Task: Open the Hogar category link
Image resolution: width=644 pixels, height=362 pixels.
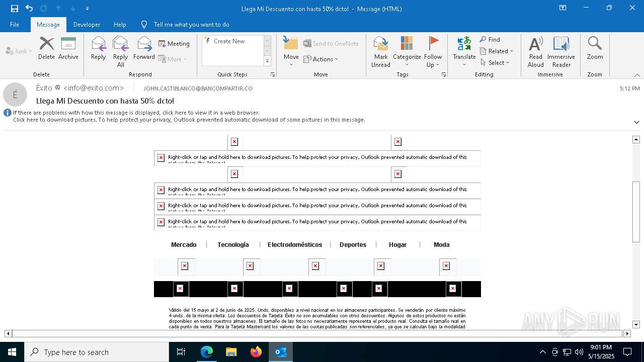Action: 397,244
